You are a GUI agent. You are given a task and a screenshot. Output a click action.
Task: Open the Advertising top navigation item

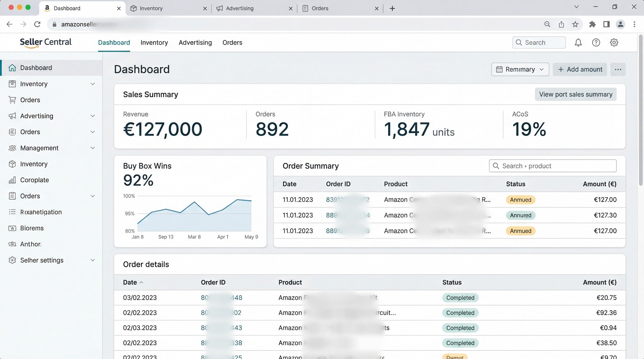[x=195, y=42]
